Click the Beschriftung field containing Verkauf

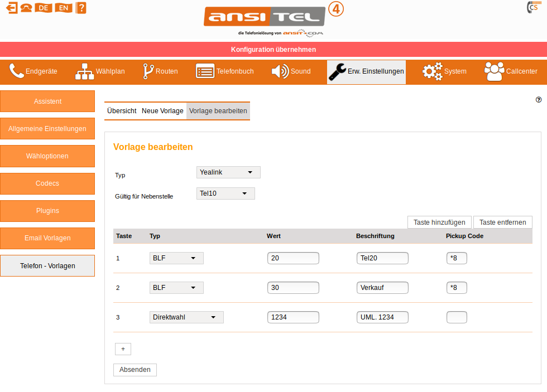[382, 288]
